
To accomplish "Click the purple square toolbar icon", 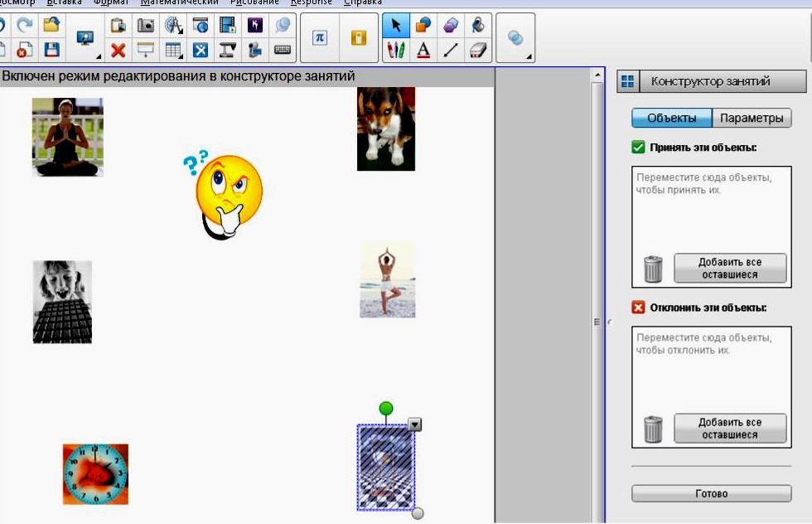I will click(255, 24).
